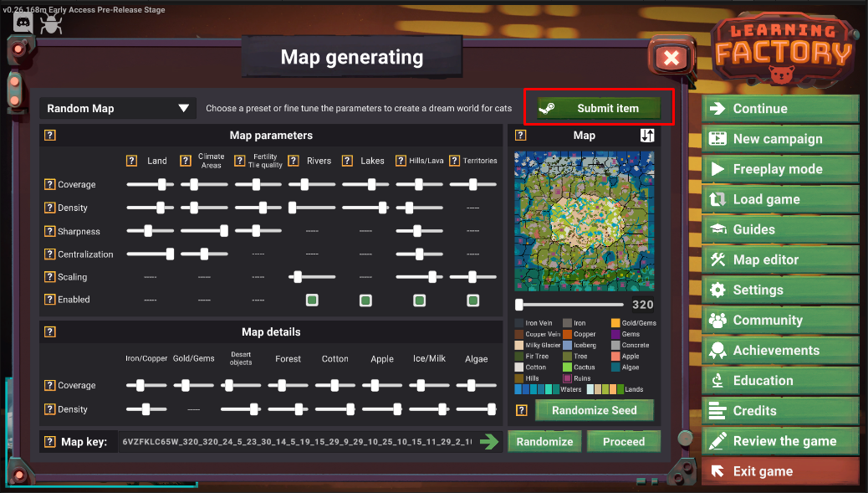
Task: Open the Education menu item
Action: (780, 381)
